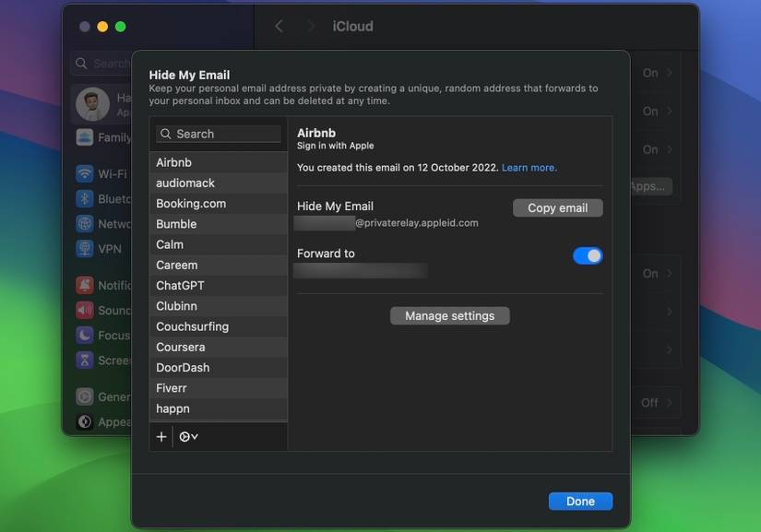The width and height of the screenshot is (761, 532).
Task: Open the filter dropdown beside the plus button
Action: click(x=188, y=435)
